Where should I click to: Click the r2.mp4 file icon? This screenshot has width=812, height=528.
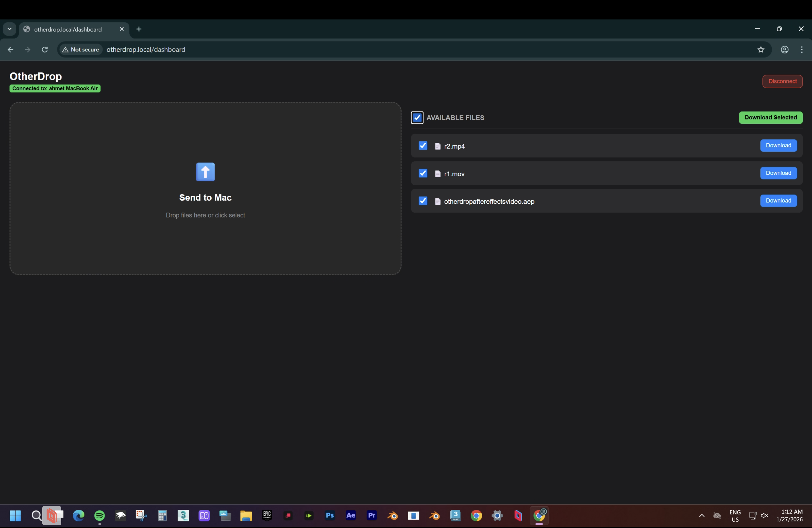pyautogui.click(x=438, y=146)
